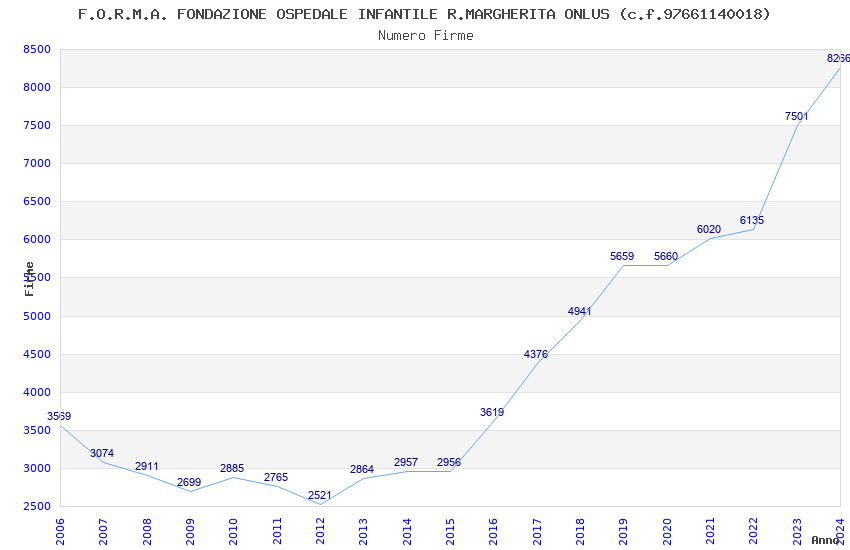This screenshot has width=850, height=550.
Task: Click the 2009 x-axis year label
Action: 190,531
